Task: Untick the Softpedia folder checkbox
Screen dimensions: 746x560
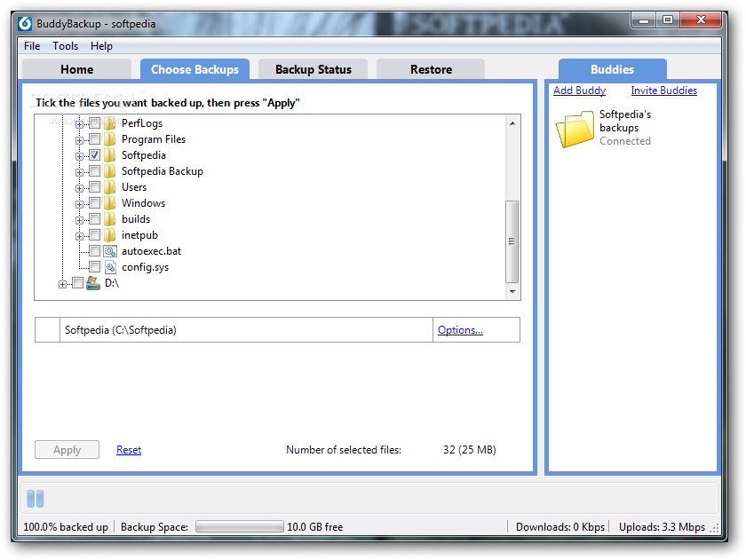Action: pos(95,155)
